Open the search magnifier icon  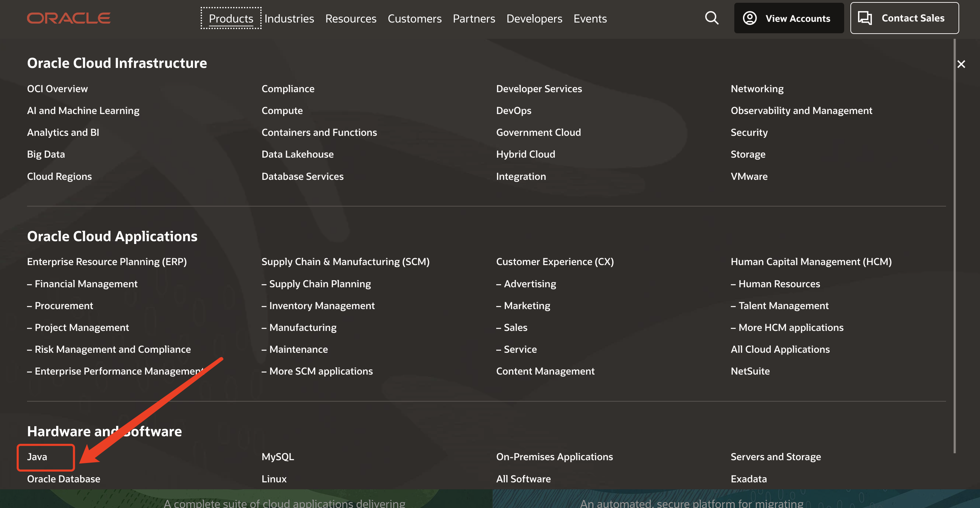click(711, 18)
